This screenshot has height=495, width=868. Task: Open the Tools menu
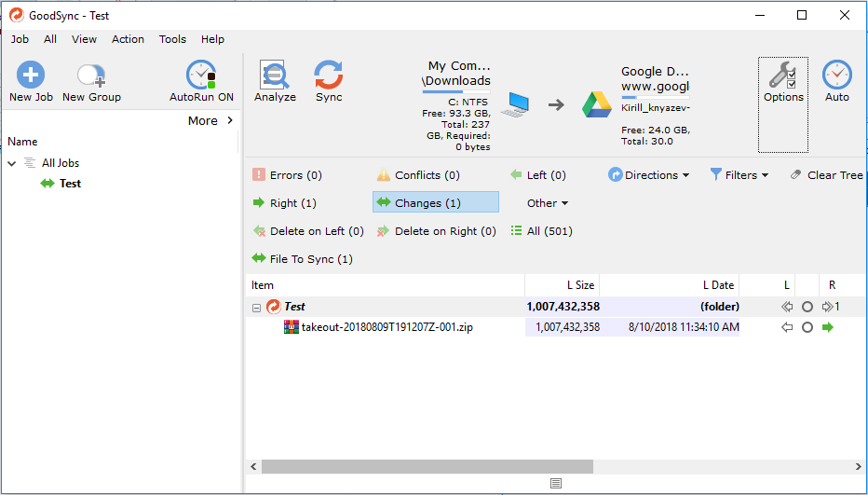172,39
